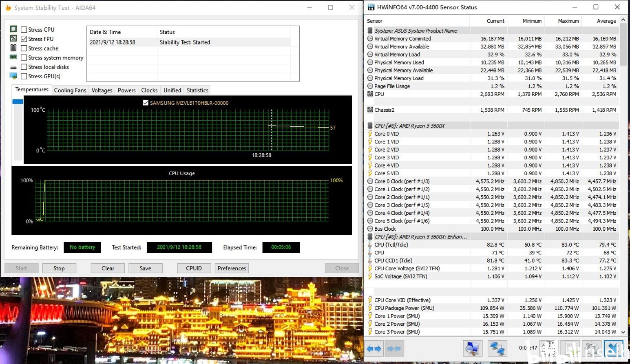Click the fan icon of CPU RPM row

[x=370, y=94]
